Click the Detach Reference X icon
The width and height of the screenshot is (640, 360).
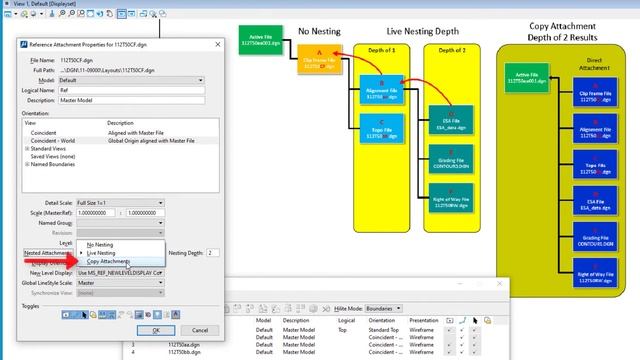[326, 309]
